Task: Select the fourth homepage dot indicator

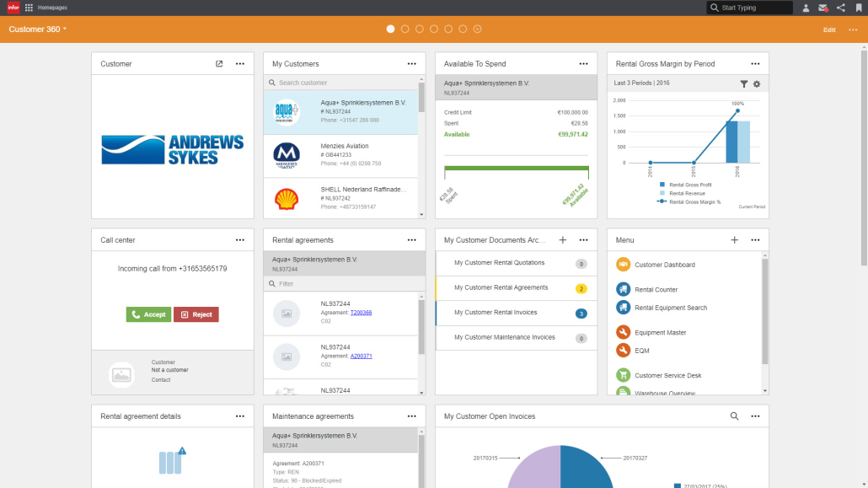Action: coord(434,29)
